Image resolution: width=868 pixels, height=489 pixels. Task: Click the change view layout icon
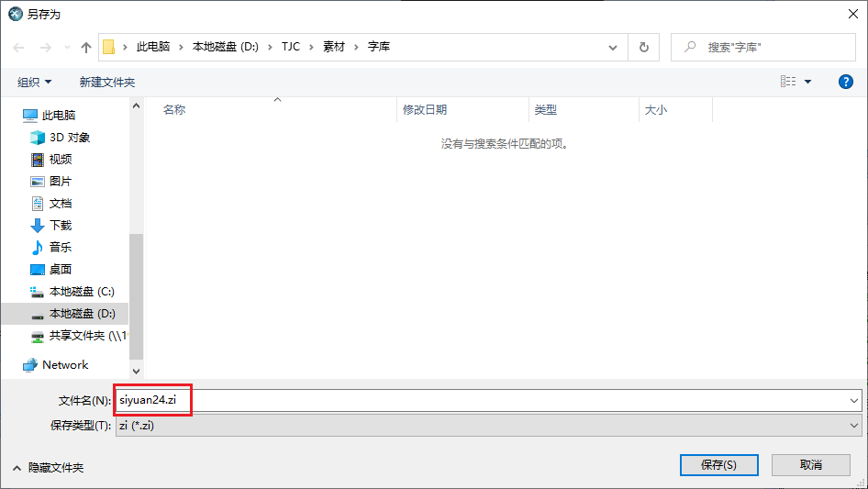pos(788,82)
